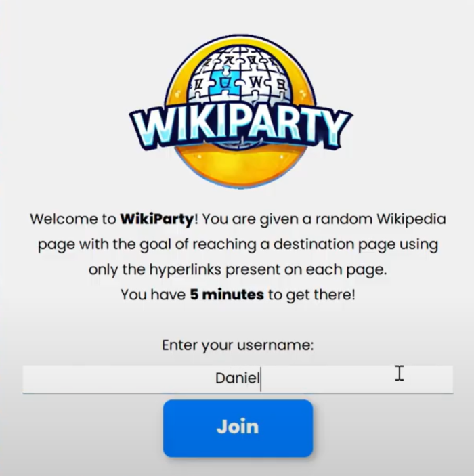Click the WikiParty logo image
Screen dimensions: 474x476
(x=240, y=112)
